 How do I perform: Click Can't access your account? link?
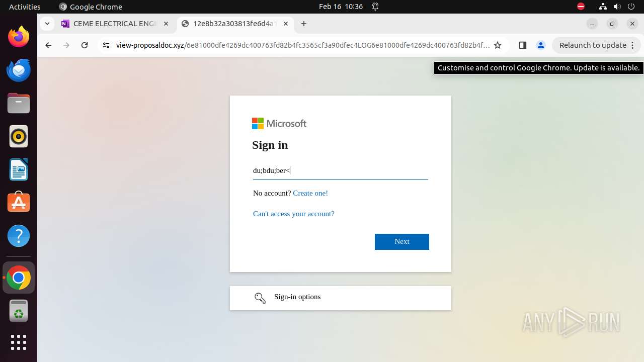pyautogui.click(x=294, y=214)
